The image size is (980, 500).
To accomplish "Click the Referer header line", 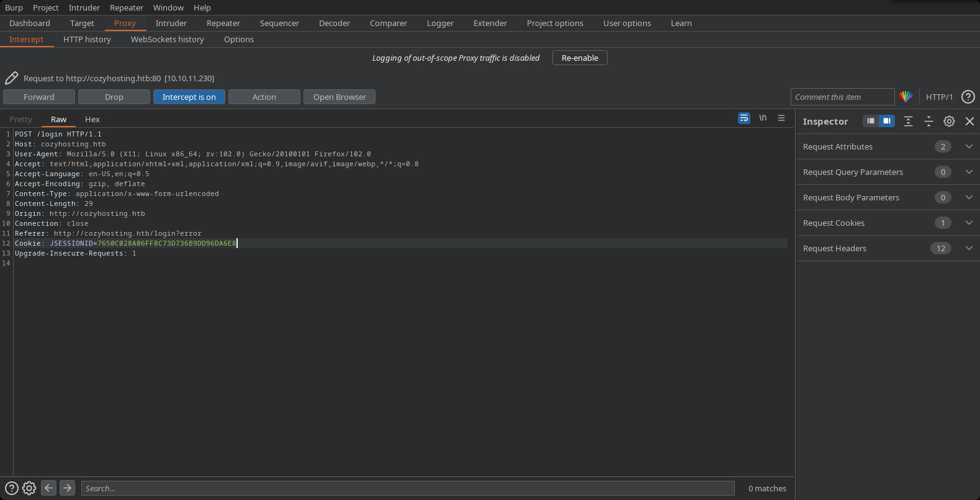I will pyautogui.click(x=108, y=233).
